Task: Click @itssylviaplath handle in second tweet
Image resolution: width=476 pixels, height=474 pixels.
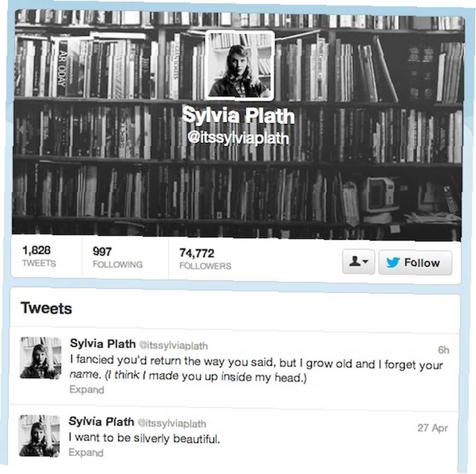Action: click(x=172, y=423)
